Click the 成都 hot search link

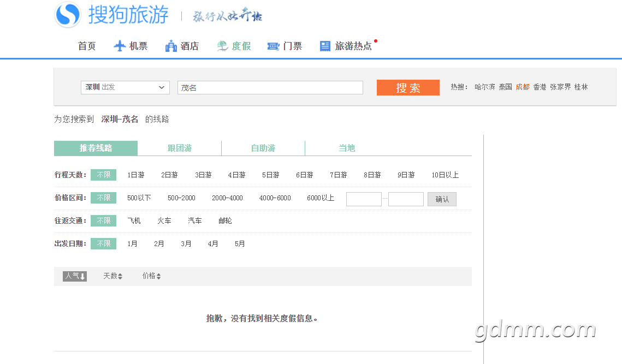(523, 87)
